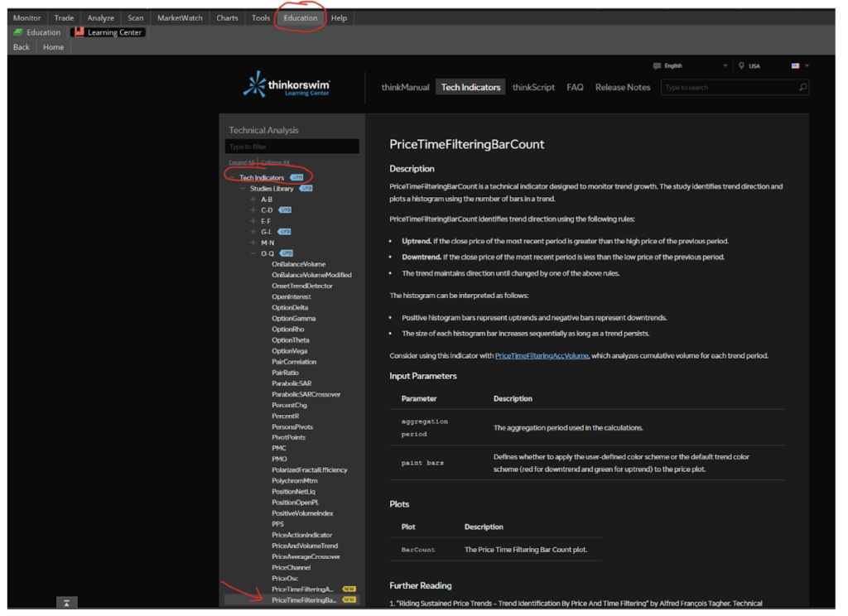The height and width of the screenshot is (616, 848).
Task: Collapse the Tech Indicators tree node
Action: coord(233,177)
